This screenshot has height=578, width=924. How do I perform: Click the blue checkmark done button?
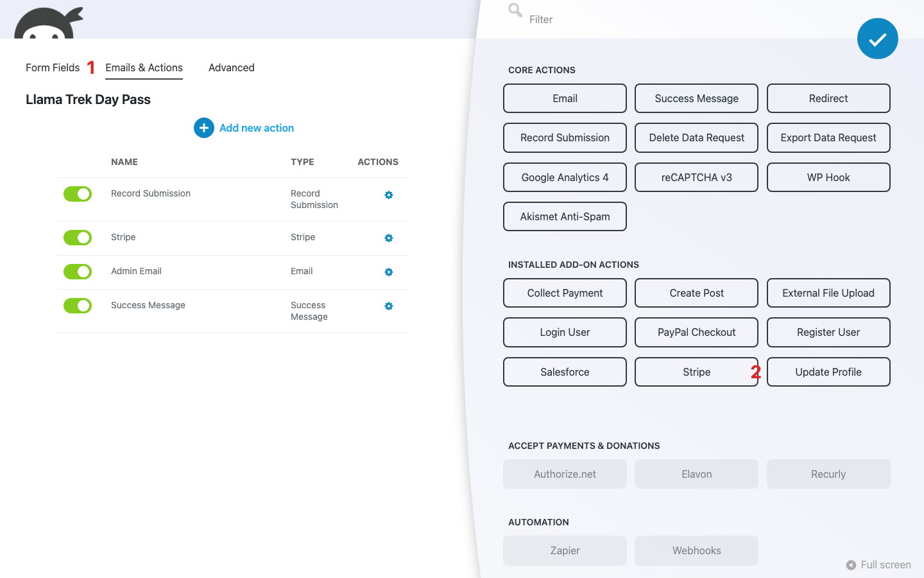pos(877,39)
